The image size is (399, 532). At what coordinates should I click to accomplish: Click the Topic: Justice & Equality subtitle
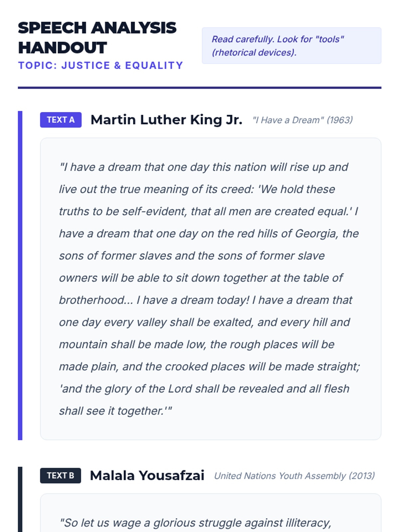(100, 66)
